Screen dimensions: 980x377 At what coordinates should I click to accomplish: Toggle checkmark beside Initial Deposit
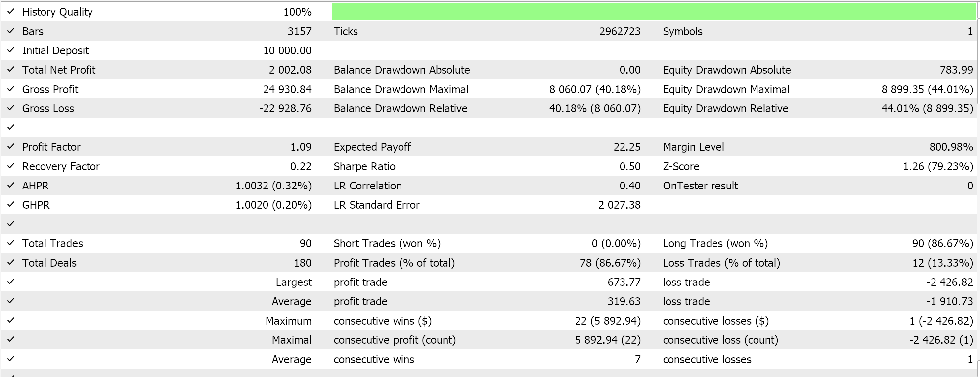click(11, 50)
